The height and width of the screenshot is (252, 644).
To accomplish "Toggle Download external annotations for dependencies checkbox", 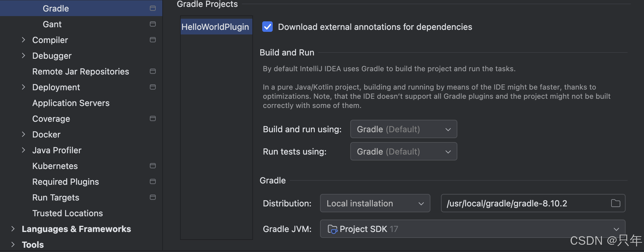I will (x=267, y=27).
